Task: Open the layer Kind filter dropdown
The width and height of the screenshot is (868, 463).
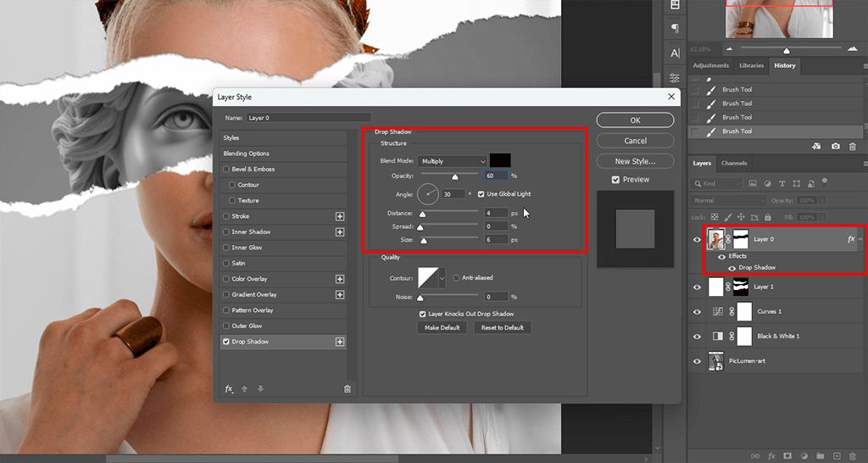Action: tap(715, 183)
